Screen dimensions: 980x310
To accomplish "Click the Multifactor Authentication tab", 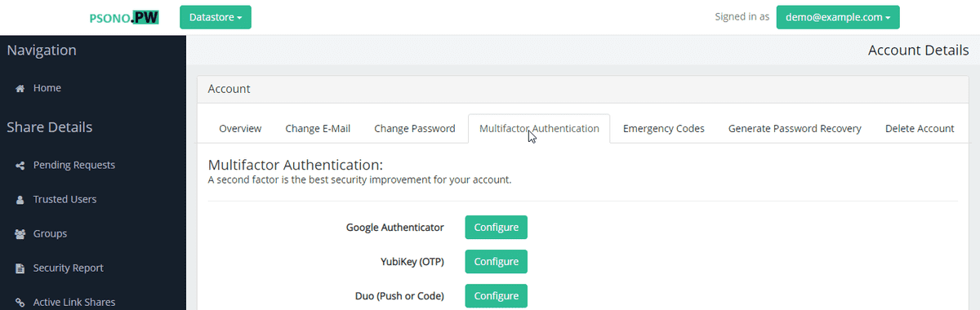I will pos(539,129).
